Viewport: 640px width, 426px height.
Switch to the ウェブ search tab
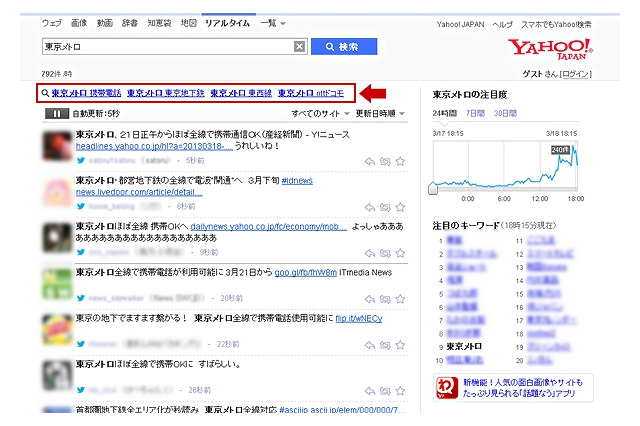pyautogui.click(x=52, y=23)
